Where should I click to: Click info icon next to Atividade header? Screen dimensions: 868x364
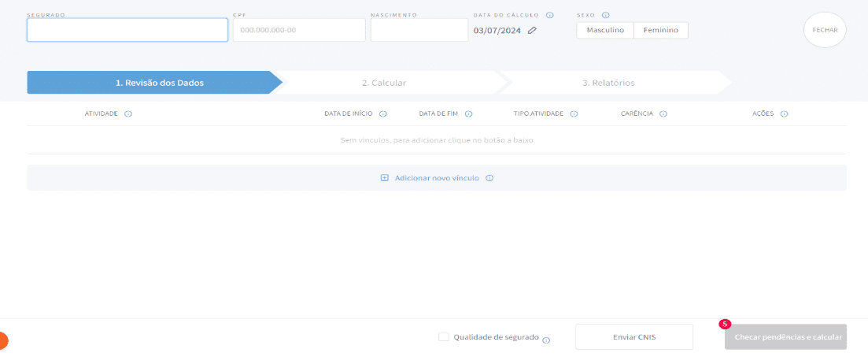(128, 113)
